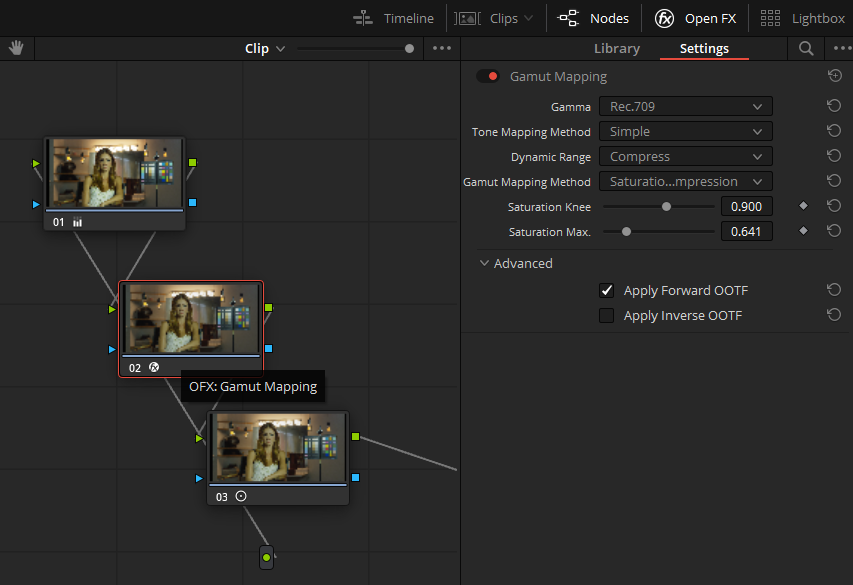853x585 pixels.
Task: Switch to the Library tab
Action: pos(617,48)
